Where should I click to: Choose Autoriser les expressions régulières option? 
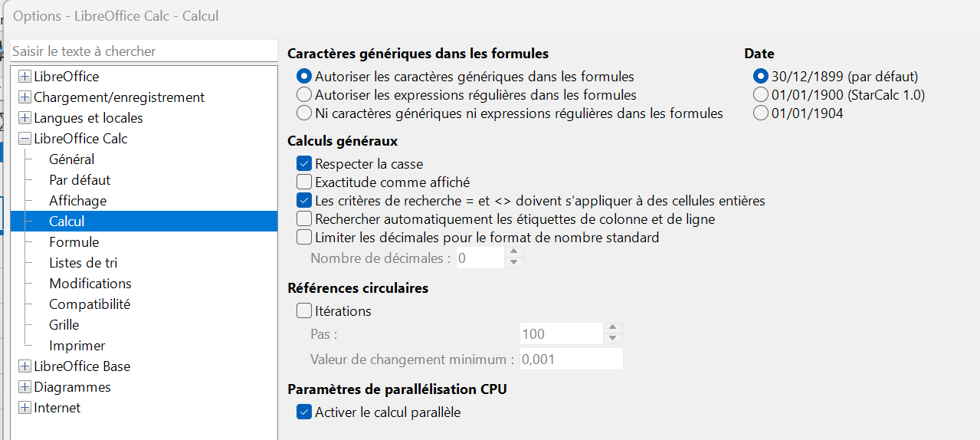pyautogui.click(x=304, y=95)
